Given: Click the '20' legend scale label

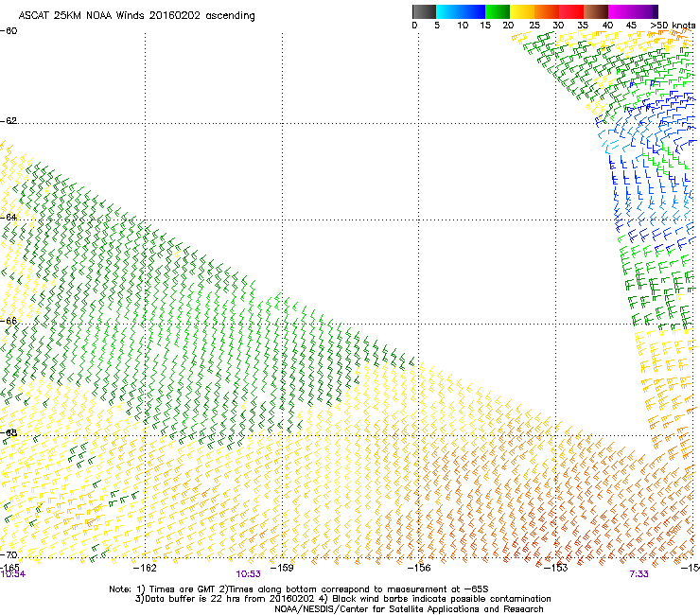Looking at the screenshot, I should pyautogui.click(x=508, y=26).
